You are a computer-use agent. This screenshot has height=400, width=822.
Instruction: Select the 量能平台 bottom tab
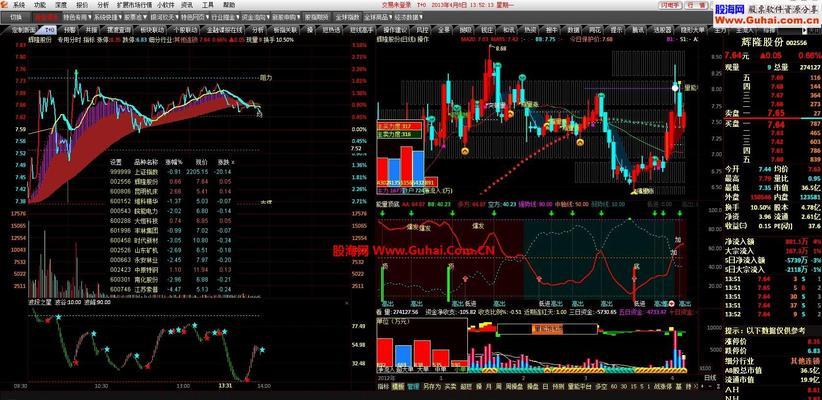[579, 386]
